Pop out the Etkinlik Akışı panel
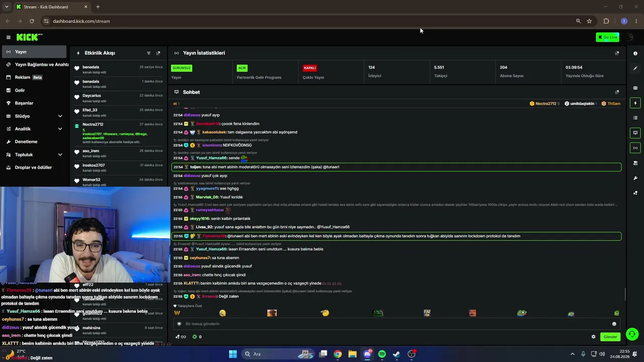Viewport: 644px width, 362px height. point(158,53)
